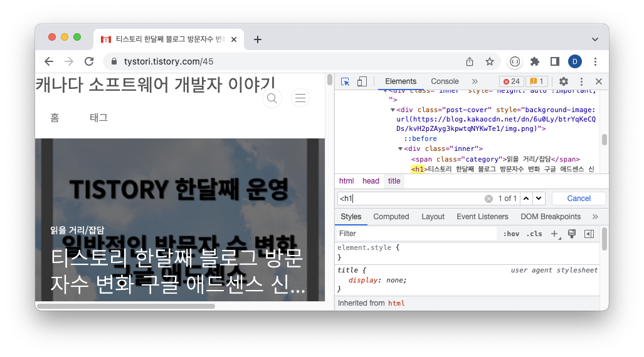The width and height of the screenshot is (644, 357).
Task: Add a new style rule
Action: [x=554, y=234]
